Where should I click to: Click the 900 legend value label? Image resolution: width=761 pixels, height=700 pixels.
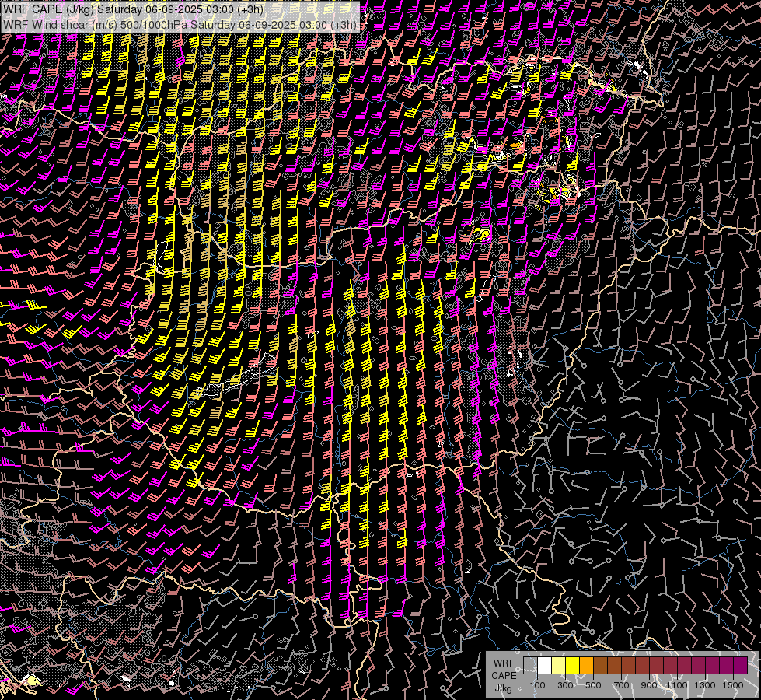[x=649, y=685]
